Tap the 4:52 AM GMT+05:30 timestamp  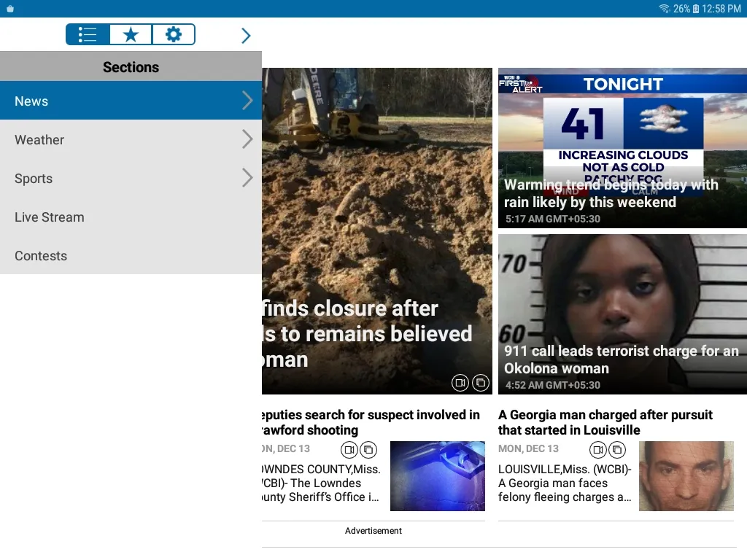[553, 385]
